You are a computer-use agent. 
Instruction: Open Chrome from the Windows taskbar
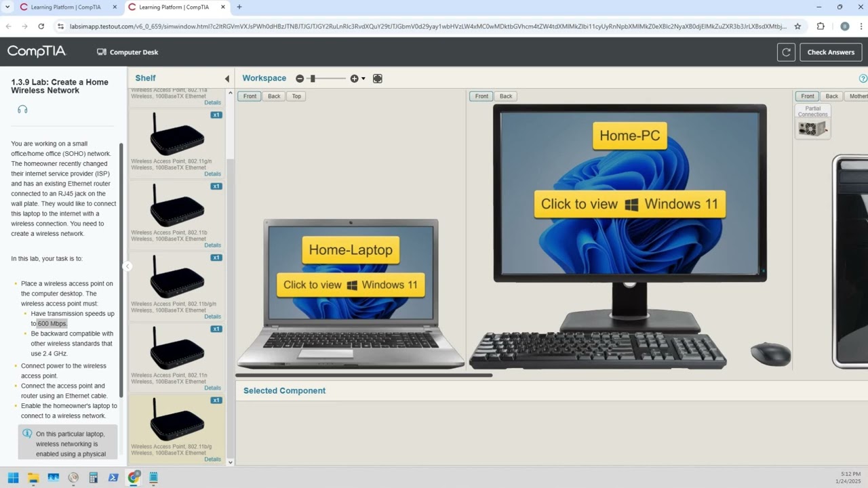(x=134, y=478)
